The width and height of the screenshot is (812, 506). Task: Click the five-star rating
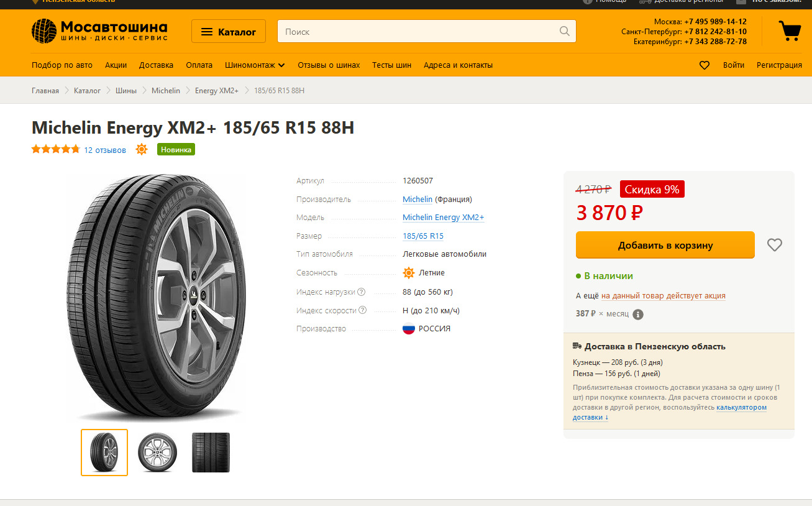point(56,149)
